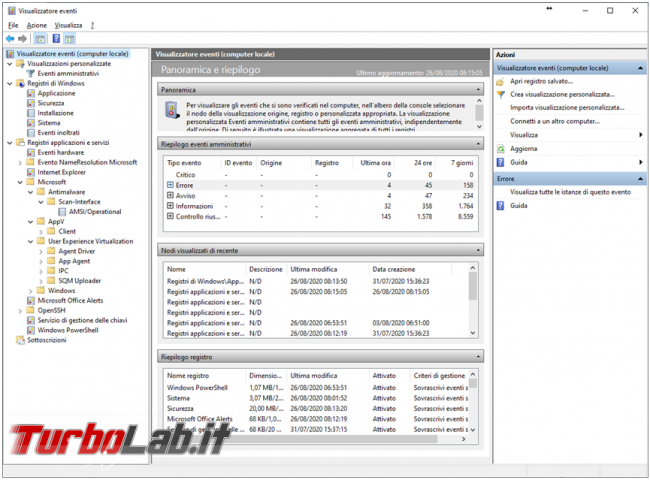Image resolution: width=650 pixels, height=480 pixels.
Task: Select root Visualizzatore eventi (computer locale) node
Action: point(72,54)
